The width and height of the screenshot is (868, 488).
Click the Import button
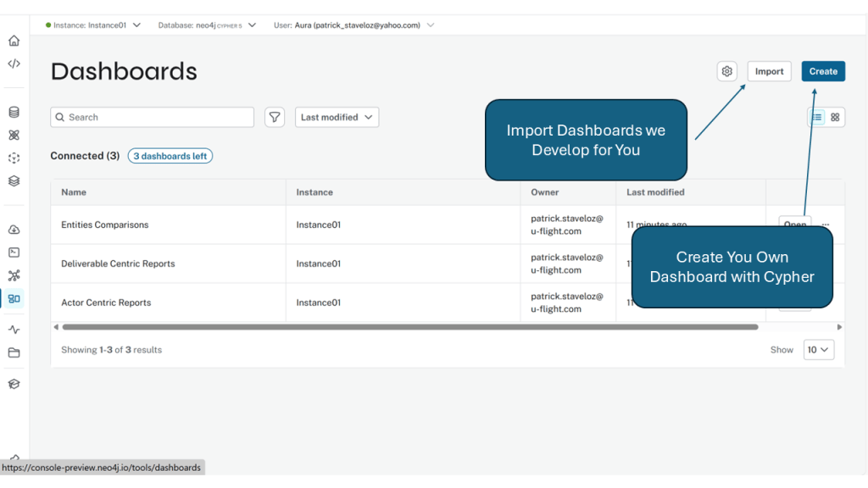pyautogui.click(x=769, y=71)
